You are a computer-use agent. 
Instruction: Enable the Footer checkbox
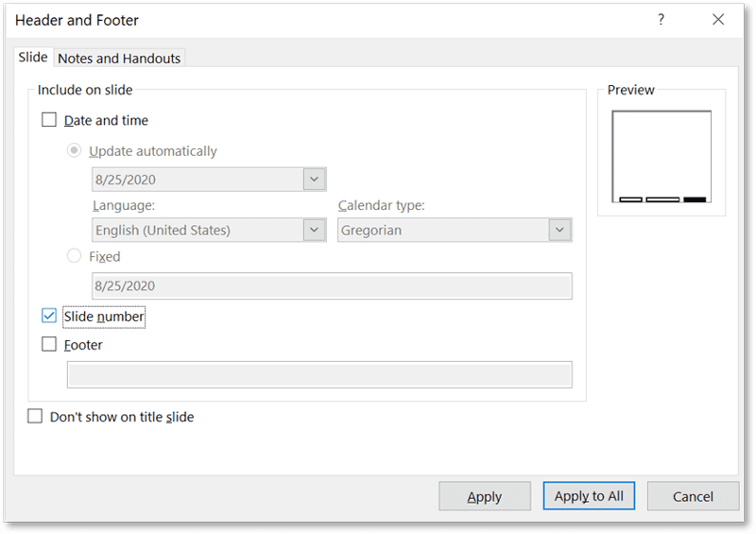click(x=49, y=344)
